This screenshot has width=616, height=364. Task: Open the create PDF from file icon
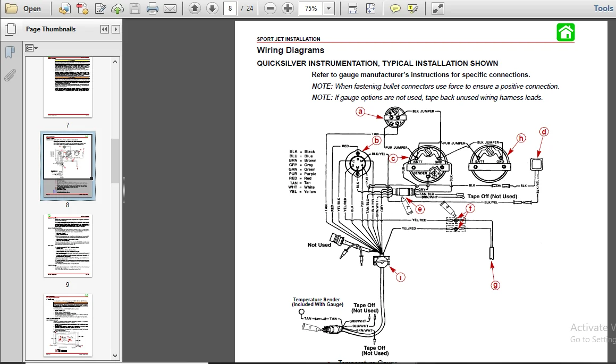[65, 9]
